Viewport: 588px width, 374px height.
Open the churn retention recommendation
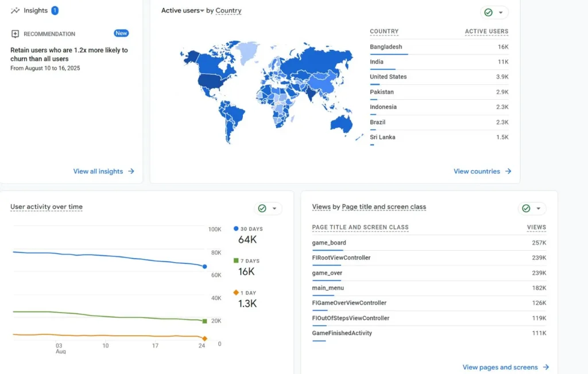pyautogui.click(x=69, y=54)
